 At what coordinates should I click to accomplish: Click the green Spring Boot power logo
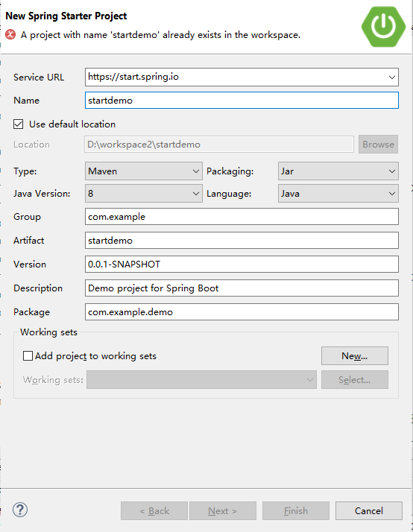(x=383, y=27)
